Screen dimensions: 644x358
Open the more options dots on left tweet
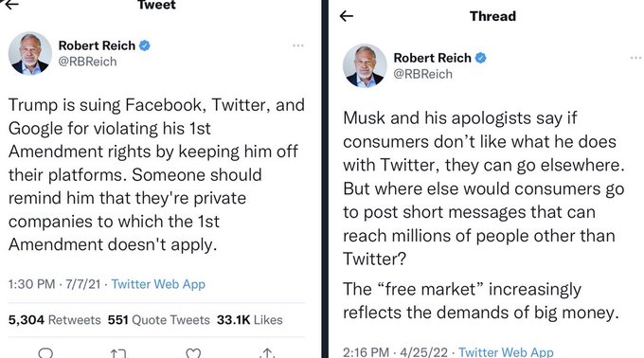click(298, 45)
